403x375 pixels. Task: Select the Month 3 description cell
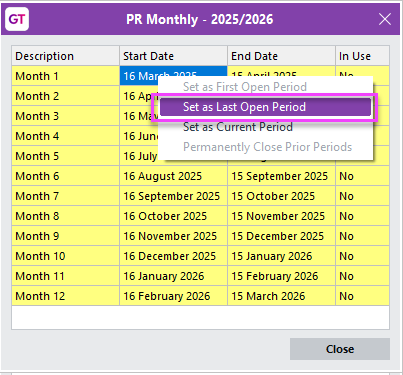tap(66, 116)
